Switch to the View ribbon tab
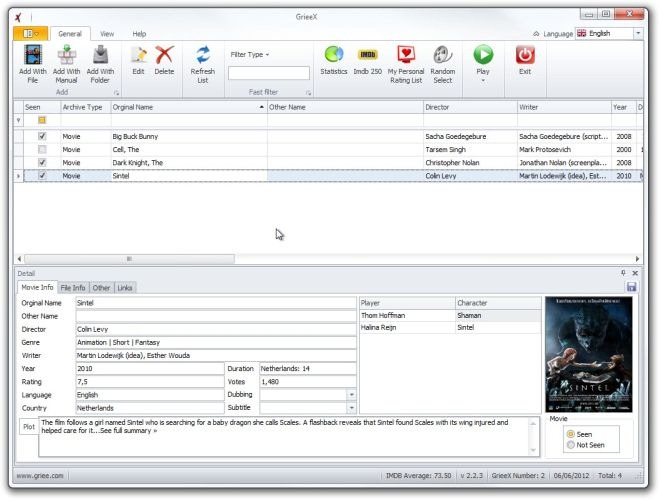Viewport: 660px width, 500px height. tap(107, 34)
